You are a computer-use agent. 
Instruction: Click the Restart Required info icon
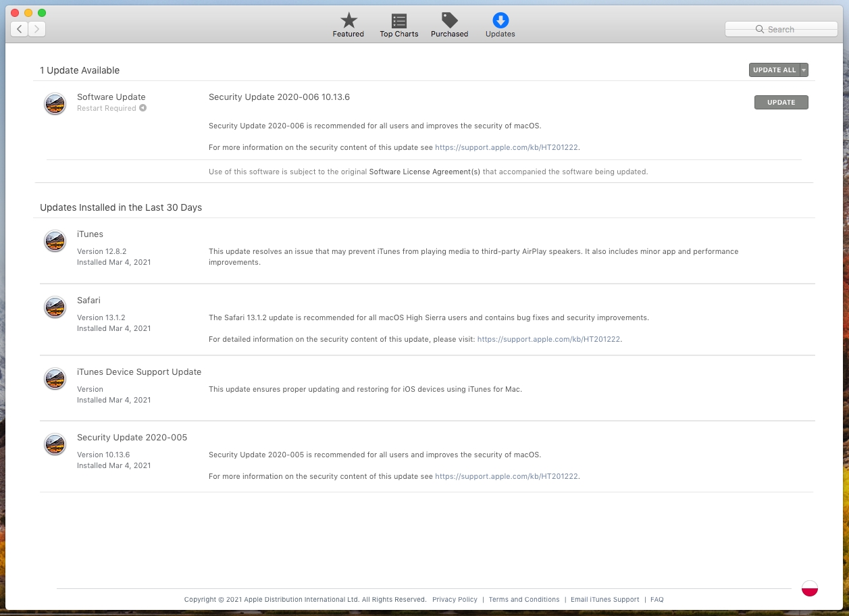coord(143,108)
